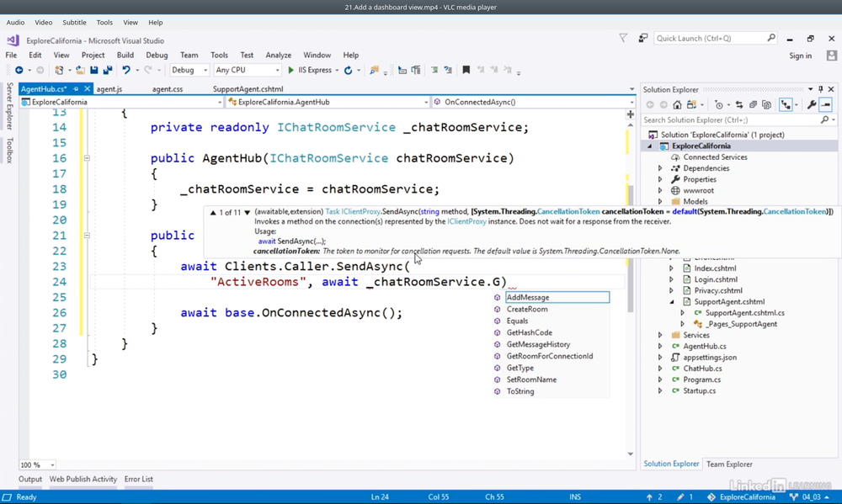Switch to the agent.js tab
The image size is (842, 504).
(x=109, y=89)
